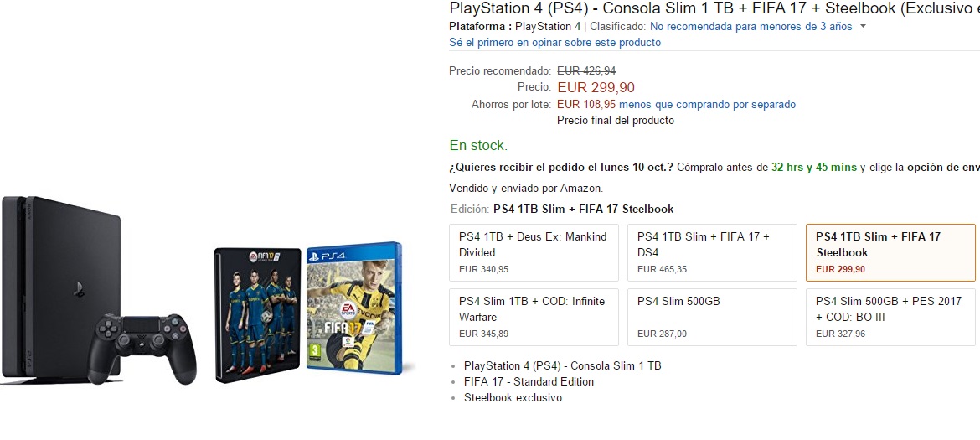
Task: Choose PS4 Slim 1TB + COD: Infinite Warfare
Action: pos(534,317)
